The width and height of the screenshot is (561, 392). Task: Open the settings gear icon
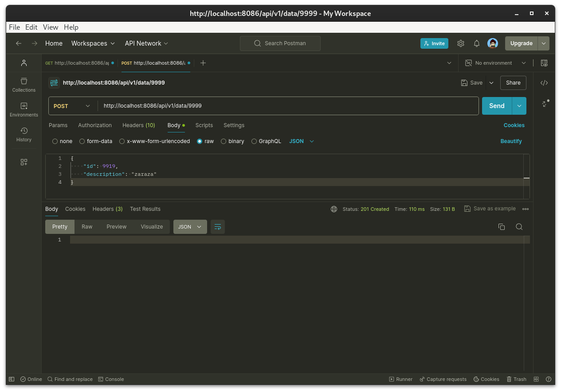(461, 43)
